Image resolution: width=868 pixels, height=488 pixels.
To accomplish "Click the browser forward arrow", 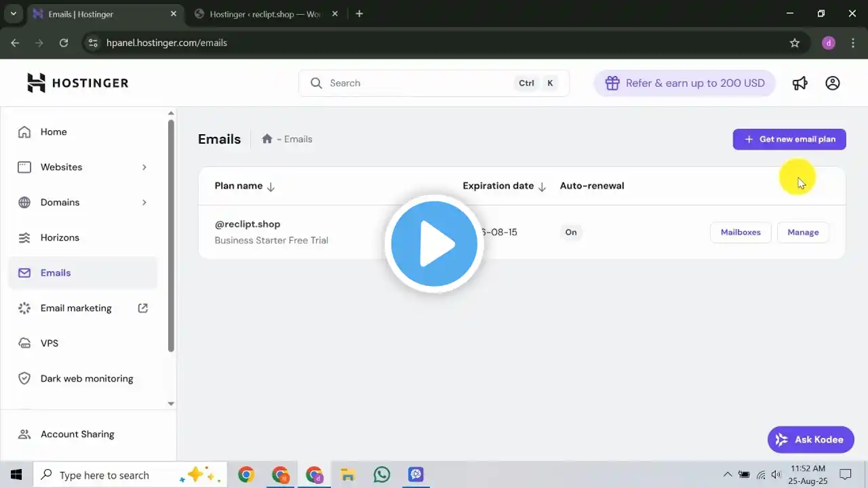I will click(39, 43).
